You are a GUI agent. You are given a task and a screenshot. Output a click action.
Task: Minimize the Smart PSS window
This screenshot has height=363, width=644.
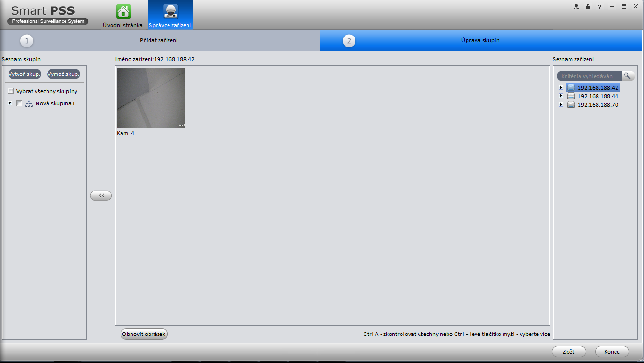(612, 7)
